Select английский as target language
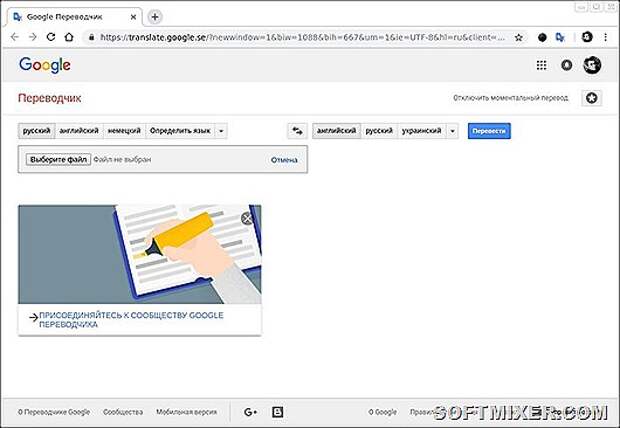The height and width of the screenshot is (428, 620). 336,131
